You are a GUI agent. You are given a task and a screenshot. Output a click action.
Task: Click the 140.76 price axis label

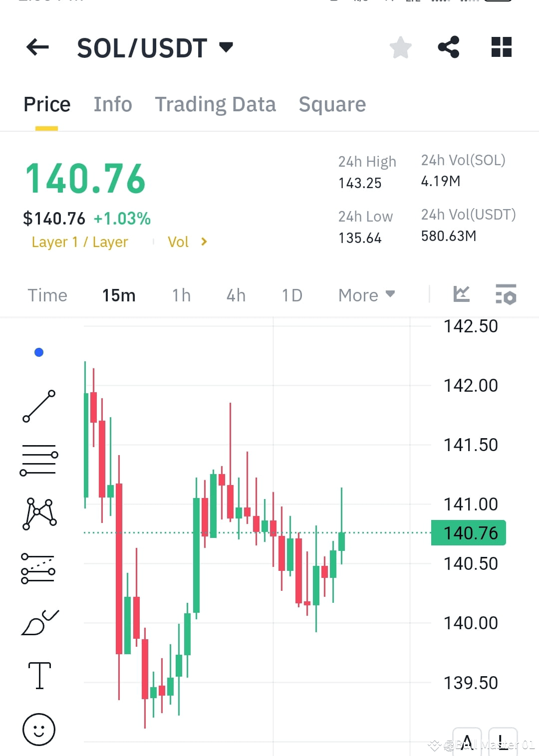point(468,532)
